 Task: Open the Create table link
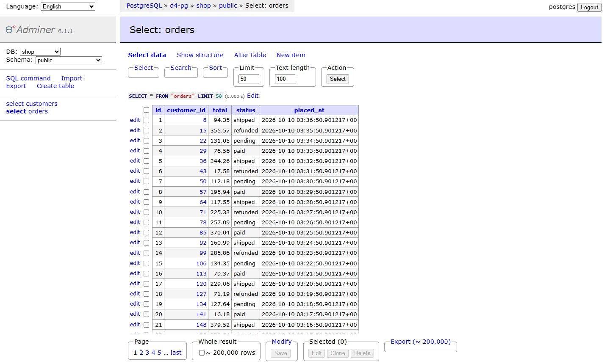tap(55, 86)
